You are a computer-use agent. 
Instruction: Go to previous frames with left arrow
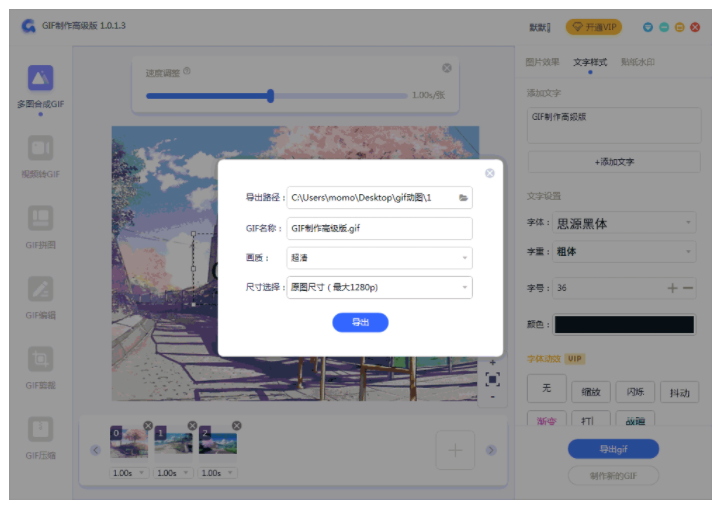pos(96,450)
